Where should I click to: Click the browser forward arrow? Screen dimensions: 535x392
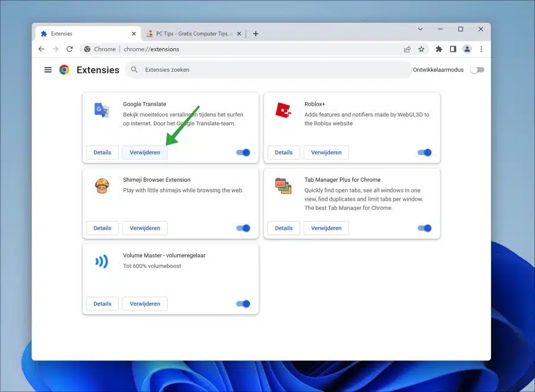pos(55,49)
